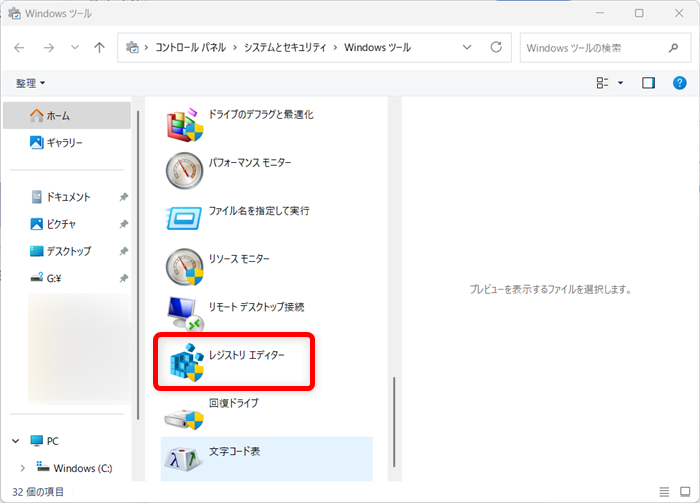Expand the first address bar chevron
The image size is (700, 503).
tap(146, 47)
